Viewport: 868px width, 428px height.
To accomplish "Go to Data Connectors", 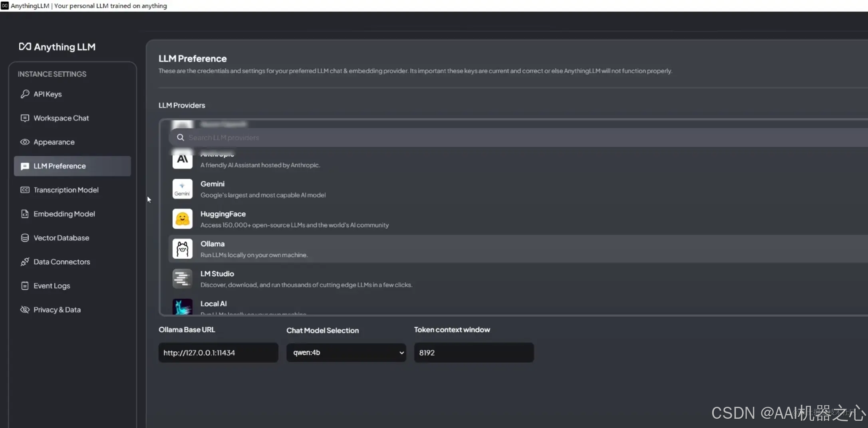I will tap(72, 262).
